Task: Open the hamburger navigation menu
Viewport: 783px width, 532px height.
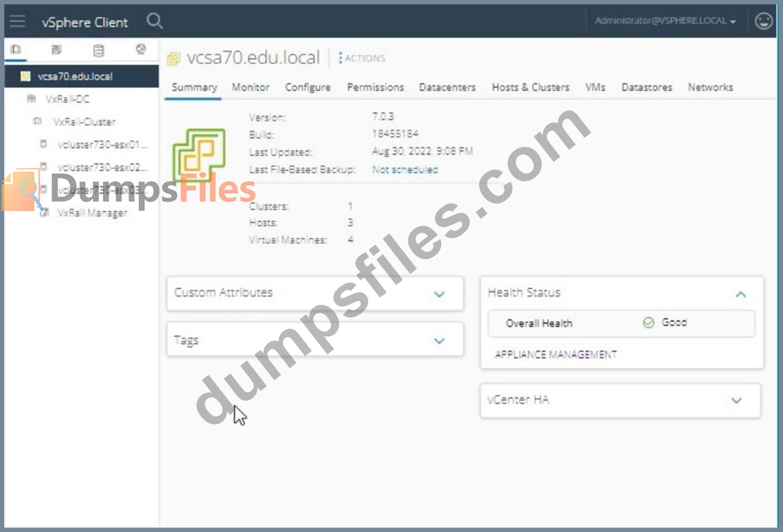Action: pos(17,22)
